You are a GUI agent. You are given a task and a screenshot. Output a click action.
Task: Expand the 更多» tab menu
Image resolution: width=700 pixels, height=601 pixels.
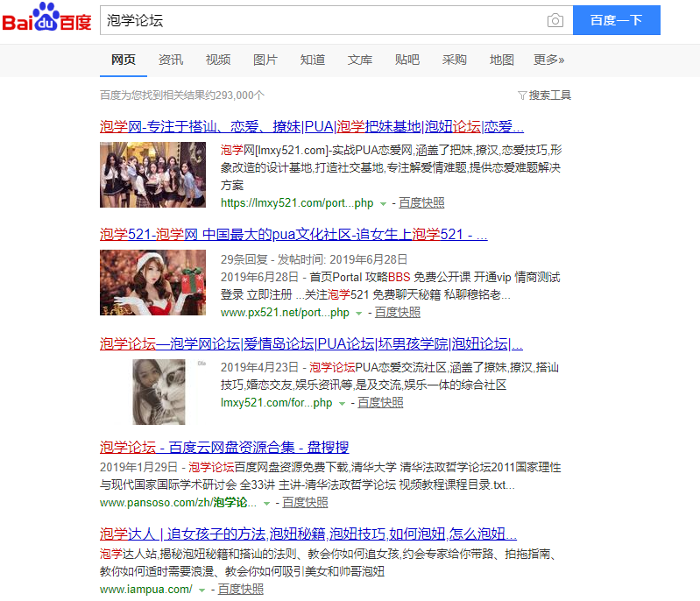point(548,60)
